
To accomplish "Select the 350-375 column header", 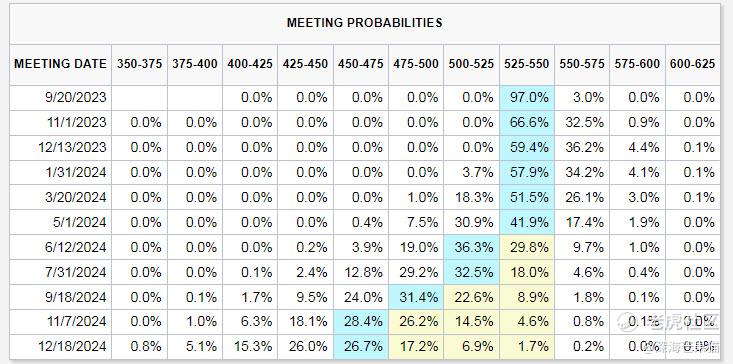I will 139,64.
